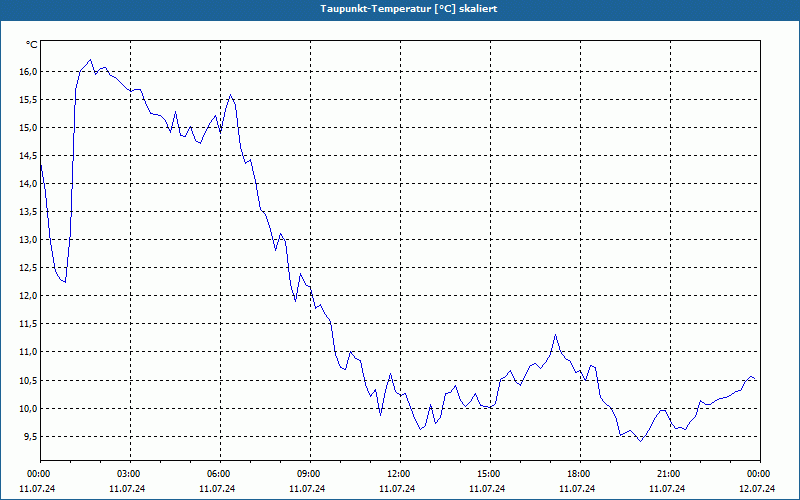
Task: Click the 12,0 y-axis label
Action: 29,296
